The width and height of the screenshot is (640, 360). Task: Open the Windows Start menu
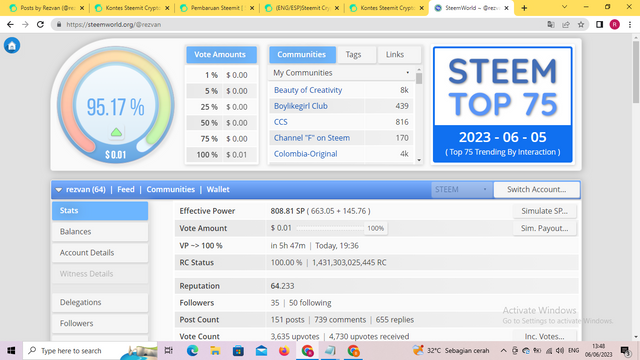[11, 351]
